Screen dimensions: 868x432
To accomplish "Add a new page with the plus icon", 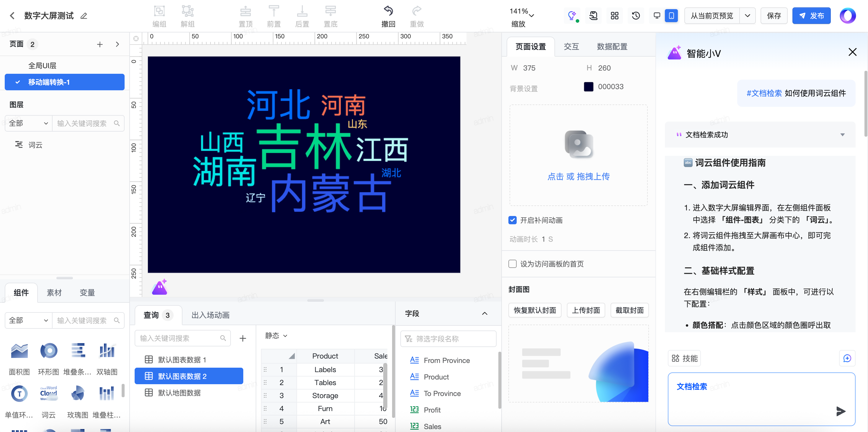I will 100,45.
